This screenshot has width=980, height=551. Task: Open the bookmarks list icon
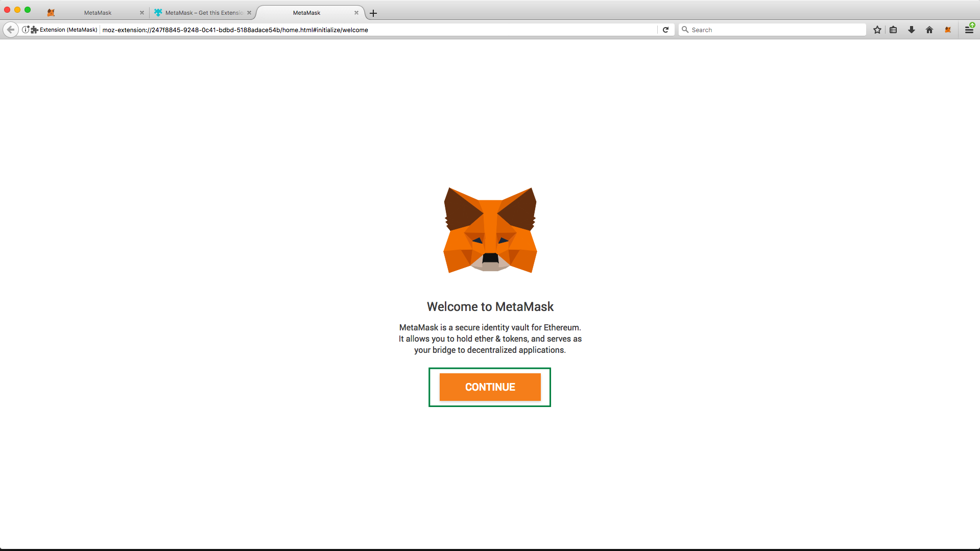pos(893,30)
